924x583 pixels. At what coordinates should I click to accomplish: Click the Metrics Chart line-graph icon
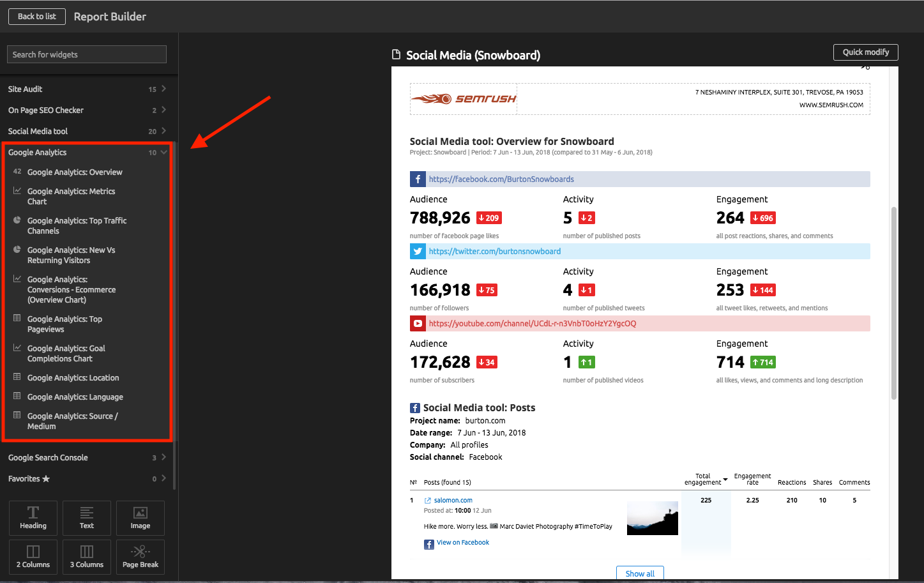coord(17,190)
